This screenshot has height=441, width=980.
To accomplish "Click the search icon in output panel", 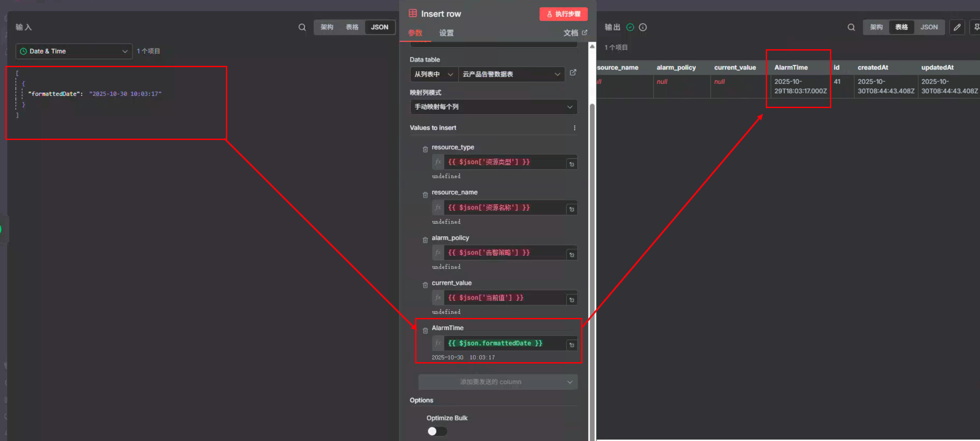I will tap(851, 27).
